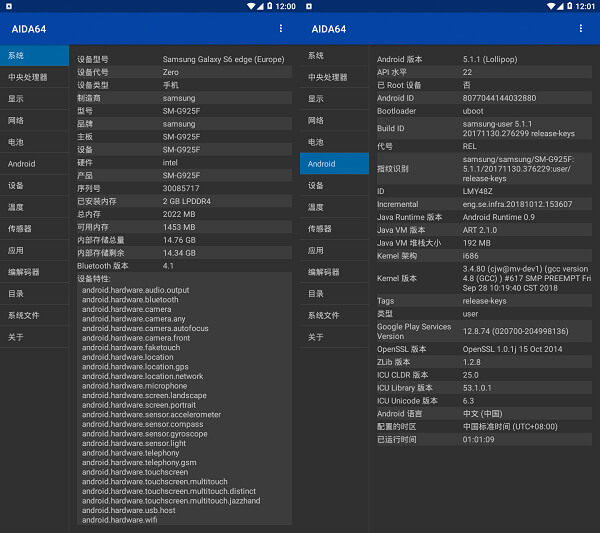Image resolution: width=600 pixels, height=533 pixels.
Task: Open 温度 section in left screen sidebar
Action: (34, 207)
